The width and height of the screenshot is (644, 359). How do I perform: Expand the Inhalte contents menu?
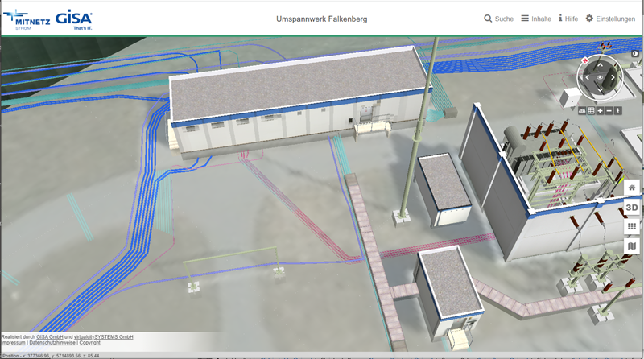[x=536, y=19]
